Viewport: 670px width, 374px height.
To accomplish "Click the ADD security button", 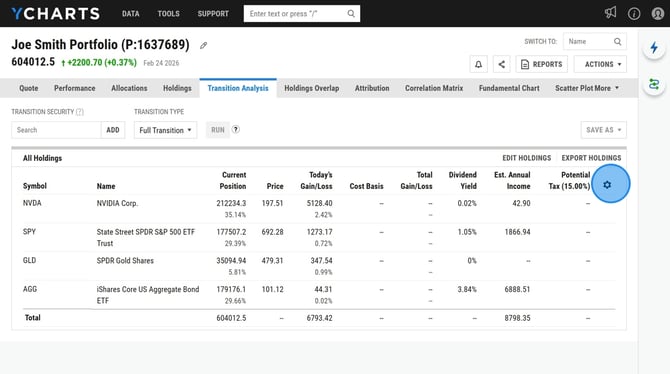I will 113,130.
